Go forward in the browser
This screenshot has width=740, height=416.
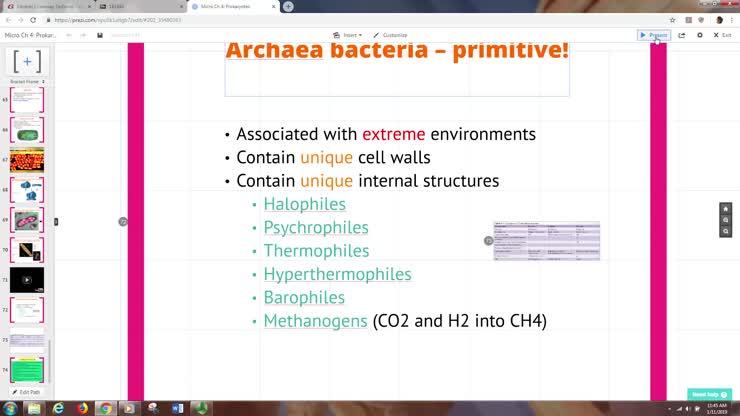click(21, 20)
